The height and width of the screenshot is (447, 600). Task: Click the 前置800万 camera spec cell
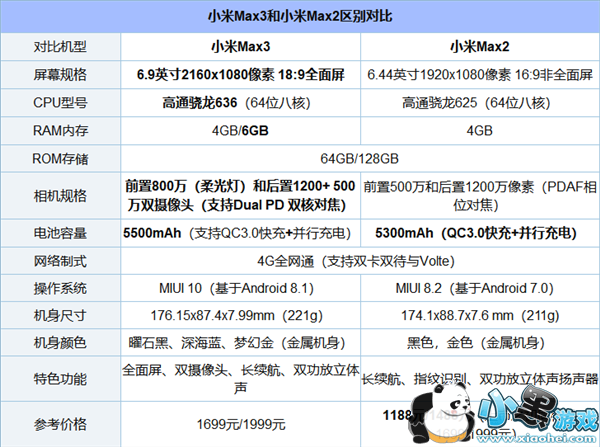240,196
